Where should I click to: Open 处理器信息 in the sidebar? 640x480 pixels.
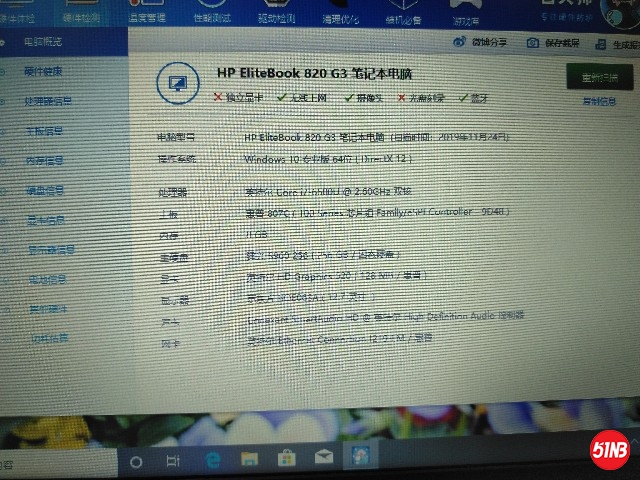point(48,101)
